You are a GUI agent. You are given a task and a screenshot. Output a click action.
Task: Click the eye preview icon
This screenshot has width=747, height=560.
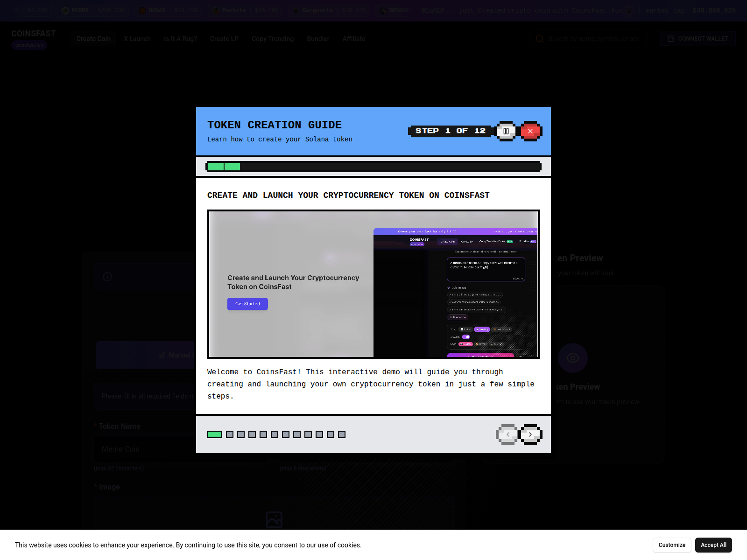pyautogui.click(x=573, y=358)
